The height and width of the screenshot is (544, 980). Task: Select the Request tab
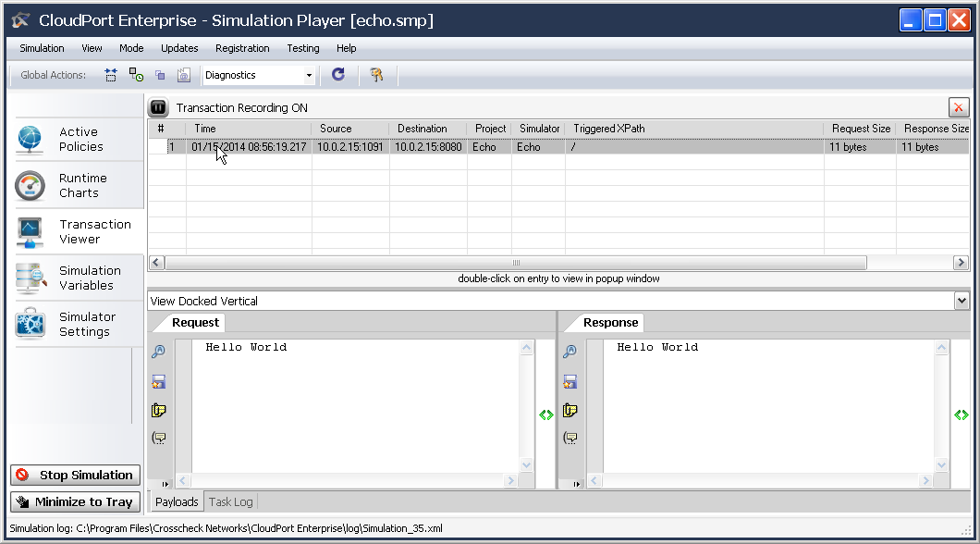pos(196,323)
